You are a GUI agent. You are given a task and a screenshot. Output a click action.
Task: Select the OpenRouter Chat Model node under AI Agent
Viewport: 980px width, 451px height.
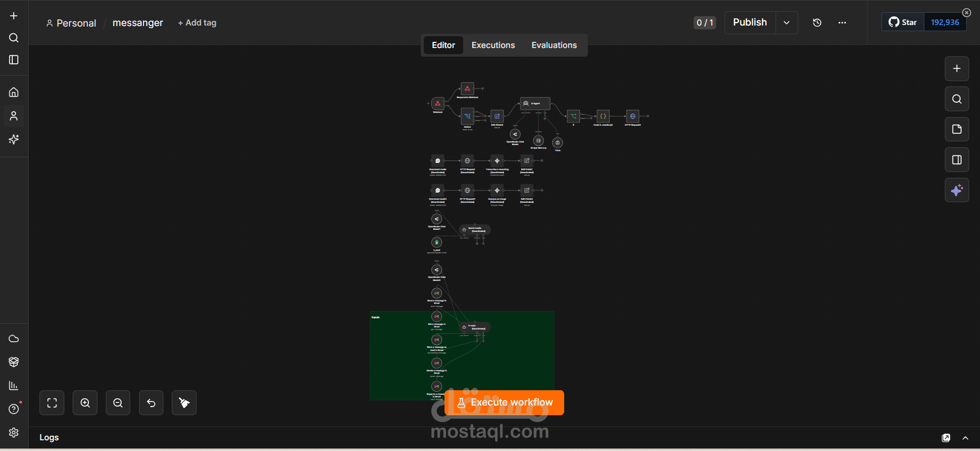[515, 134]
